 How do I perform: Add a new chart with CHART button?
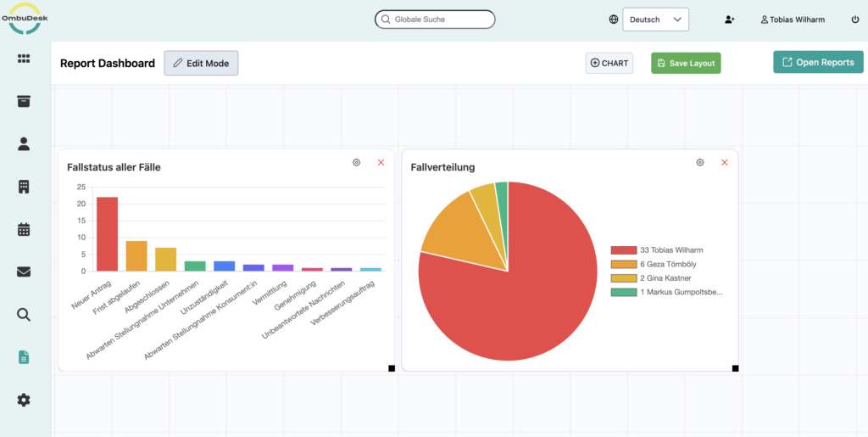[609, 63]
